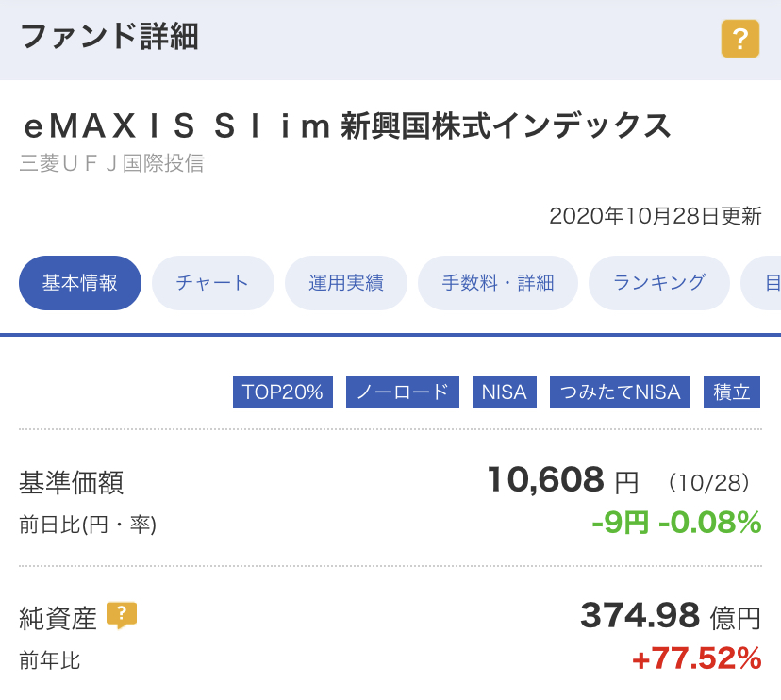The height and width of the screenshot is (700, 781).
Task: Open the partially visible tab after ランキング
Action: point(762,282)
